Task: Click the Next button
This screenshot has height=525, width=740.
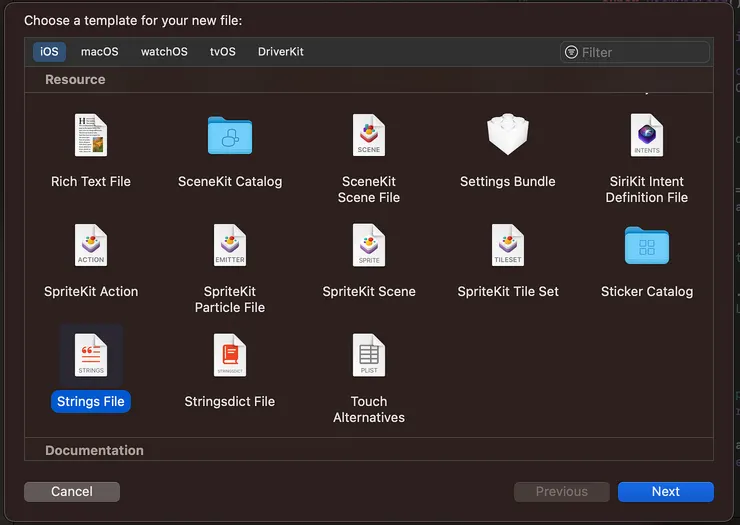Action: tap(665, 492)
